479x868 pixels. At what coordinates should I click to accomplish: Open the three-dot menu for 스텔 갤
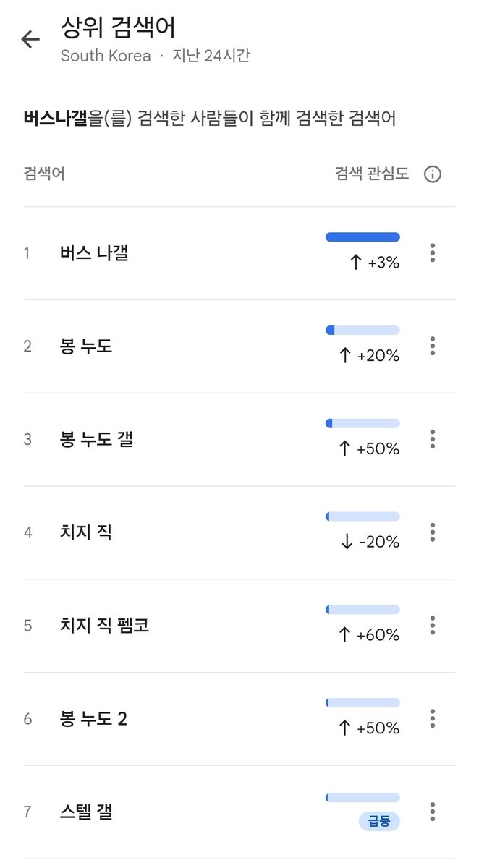pos(432,812)
